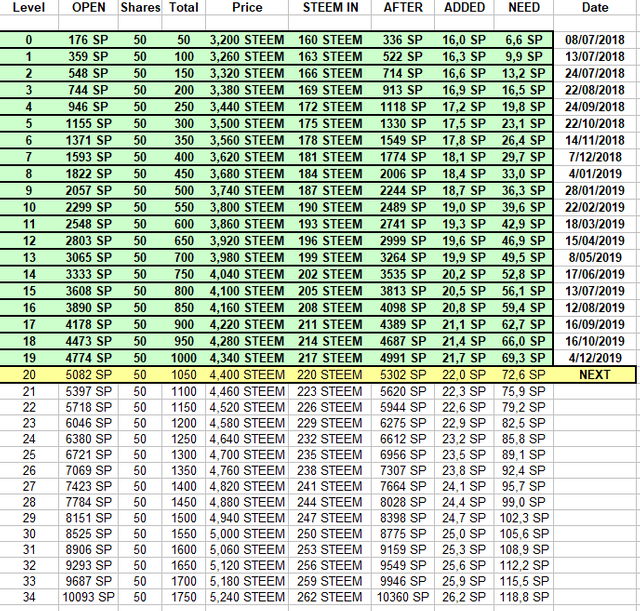Click the cell 3264 SP
640x611 pixels.
(403, 258)
